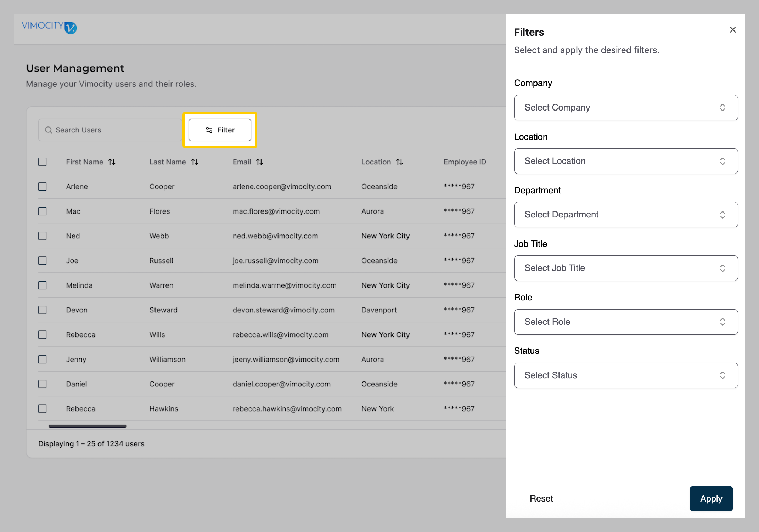Apply the selected filters
The image size is (759, 532).
(x=711, y=499)
